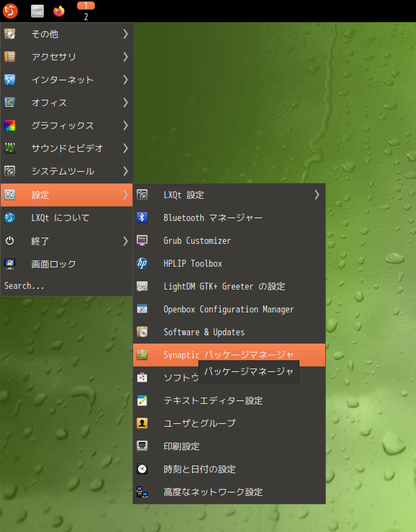Click the その他 category icon

10,34
